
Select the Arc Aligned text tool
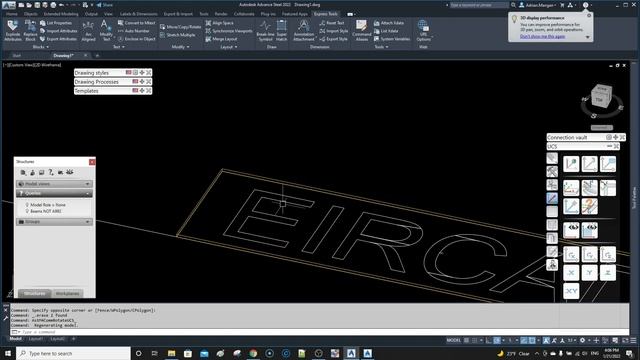tap(88, 31)
